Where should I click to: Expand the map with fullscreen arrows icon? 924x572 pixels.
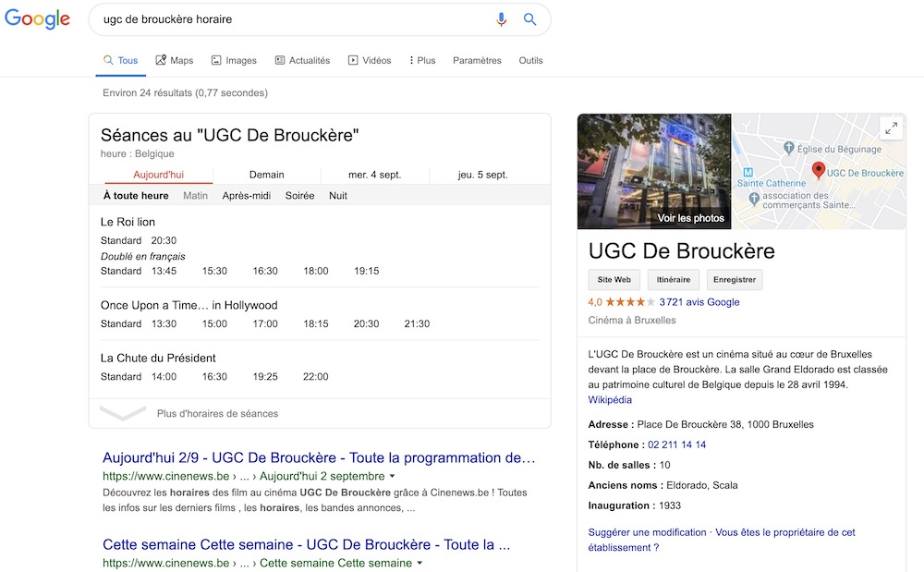pos(891,128)
